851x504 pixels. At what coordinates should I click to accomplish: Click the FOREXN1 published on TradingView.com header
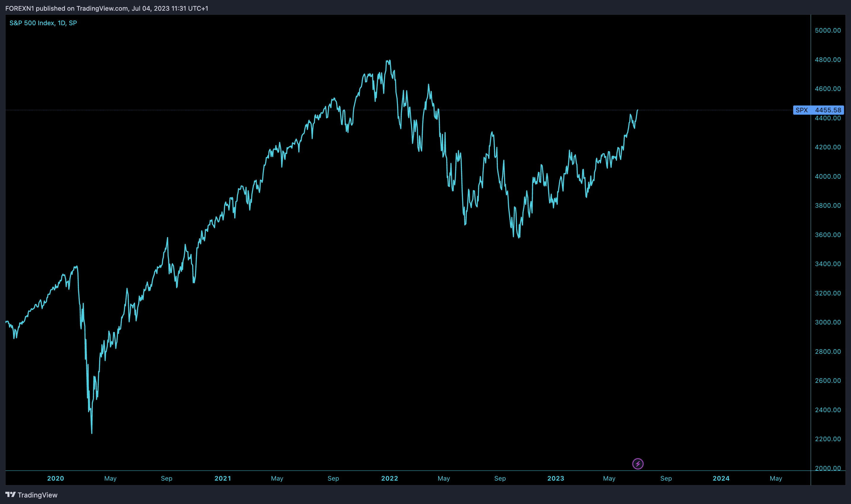(x=107, y=8)
